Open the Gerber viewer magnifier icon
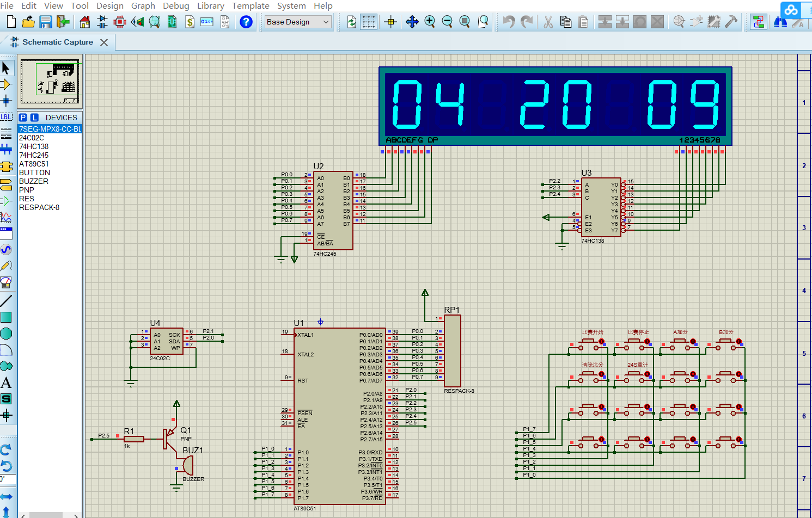The width and height of the screenshot is (812, 518). tap(155, 22)
